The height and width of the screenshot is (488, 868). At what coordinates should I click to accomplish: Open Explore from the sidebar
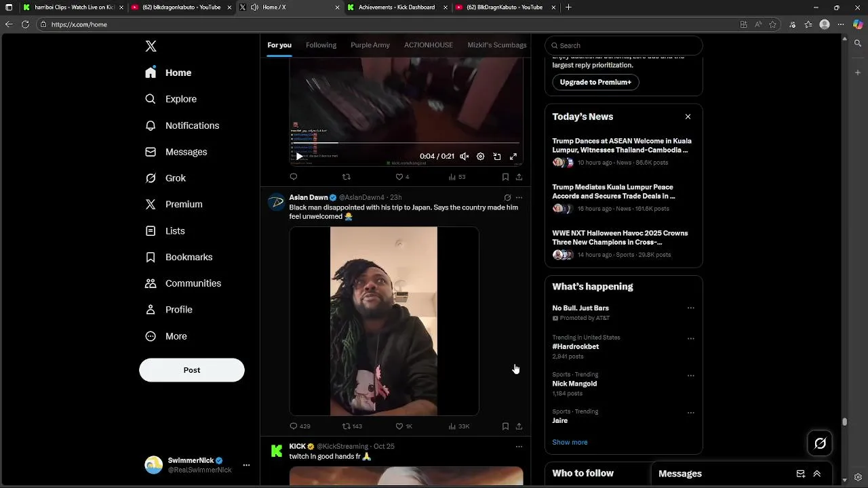click(x=171, y=99)
